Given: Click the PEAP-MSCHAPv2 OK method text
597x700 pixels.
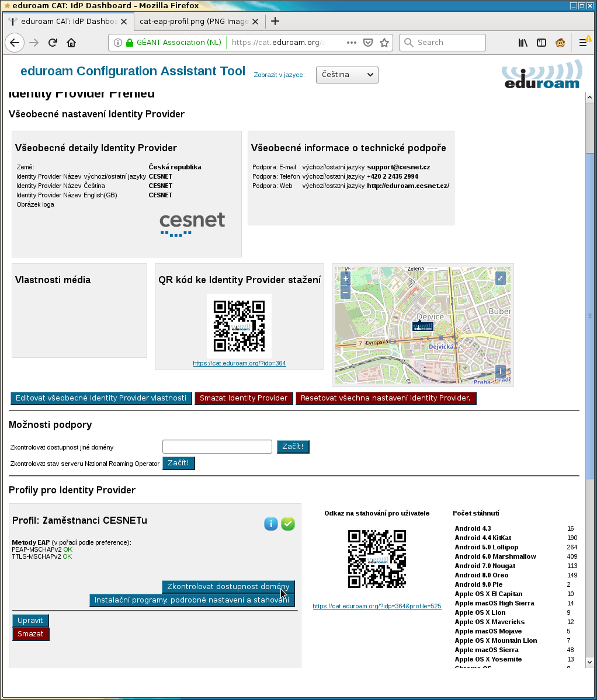Looking at the screenshot, I should click(42, 549).
